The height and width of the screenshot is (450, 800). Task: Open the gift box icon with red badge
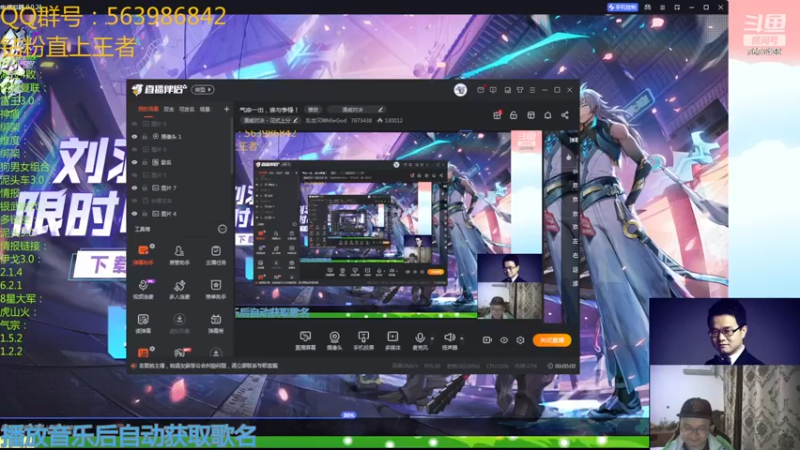[497, 115]
